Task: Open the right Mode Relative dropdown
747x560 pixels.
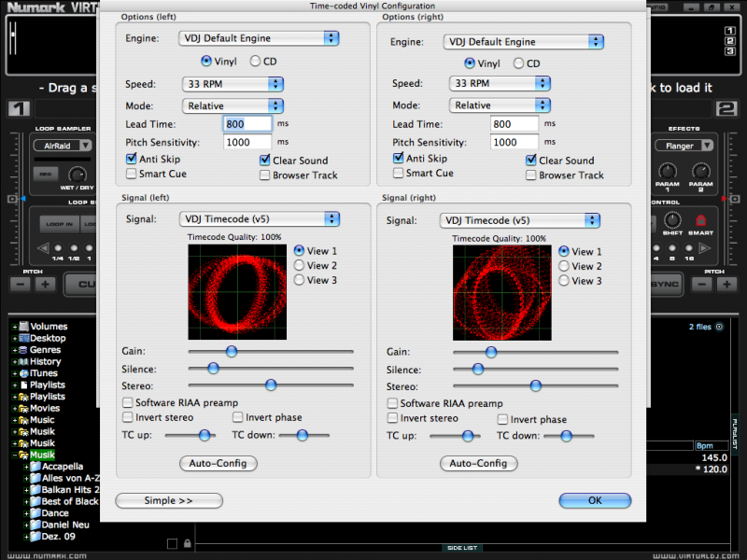Action: tap(500, 105)
